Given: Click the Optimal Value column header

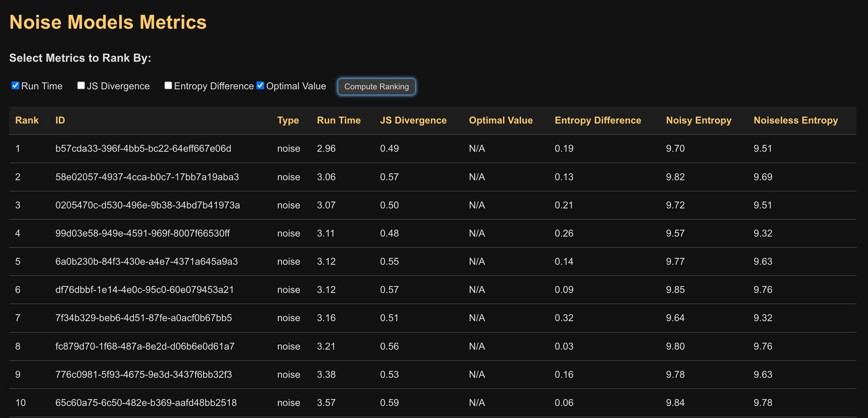Looking at the screenshot, I should pyautogui.click(x=500, y=120).
